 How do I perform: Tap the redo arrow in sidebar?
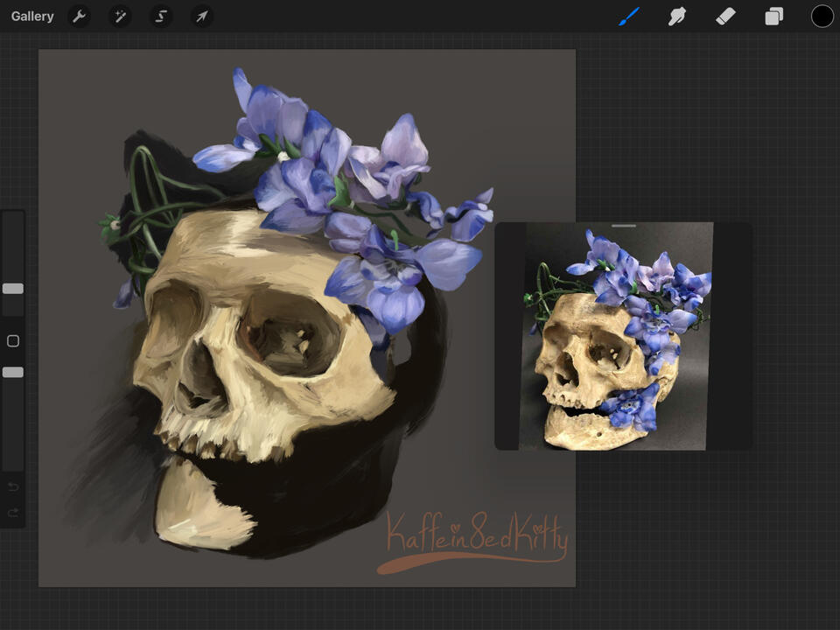tap(13, 513)
